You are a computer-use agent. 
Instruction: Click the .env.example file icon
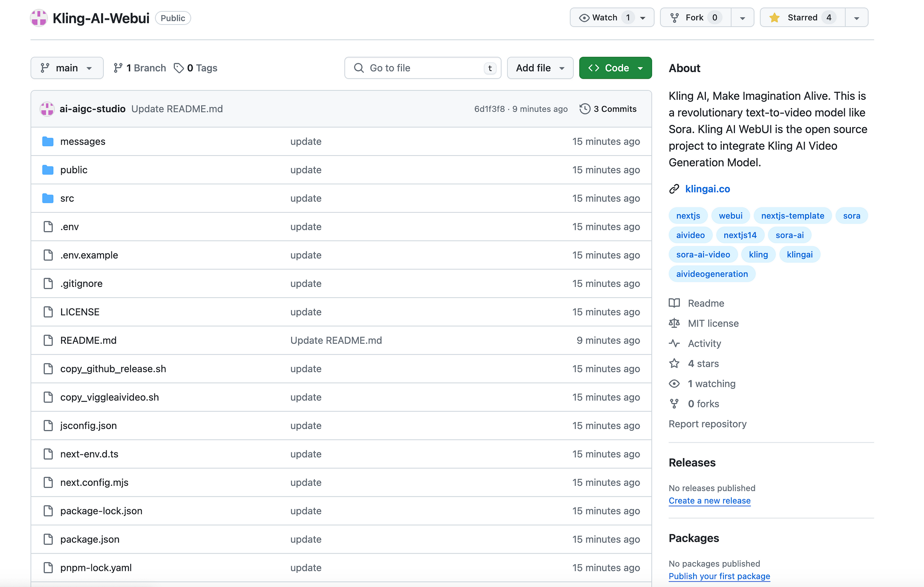pos(48,255)
